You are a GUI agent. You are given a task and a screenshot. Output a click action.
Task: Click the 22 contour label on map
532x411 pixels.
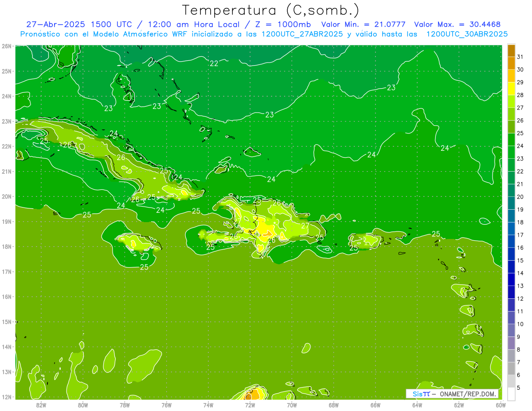click(x=214, y=63)
